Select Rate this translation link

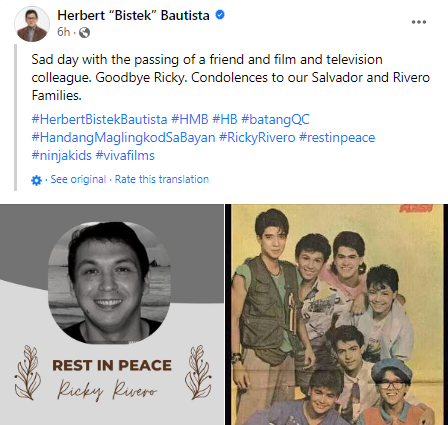[x=162, y=179]
